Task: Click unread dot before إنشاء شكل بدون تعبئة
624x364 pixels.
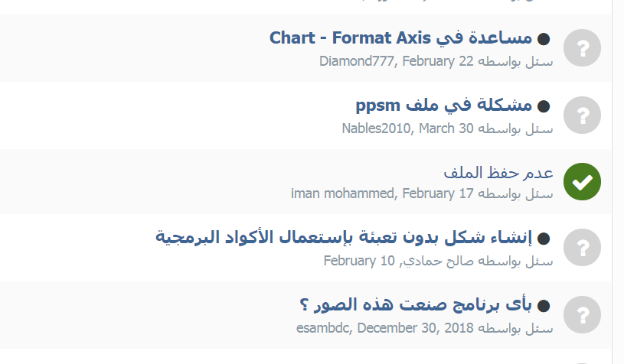Action: (544, 239)
